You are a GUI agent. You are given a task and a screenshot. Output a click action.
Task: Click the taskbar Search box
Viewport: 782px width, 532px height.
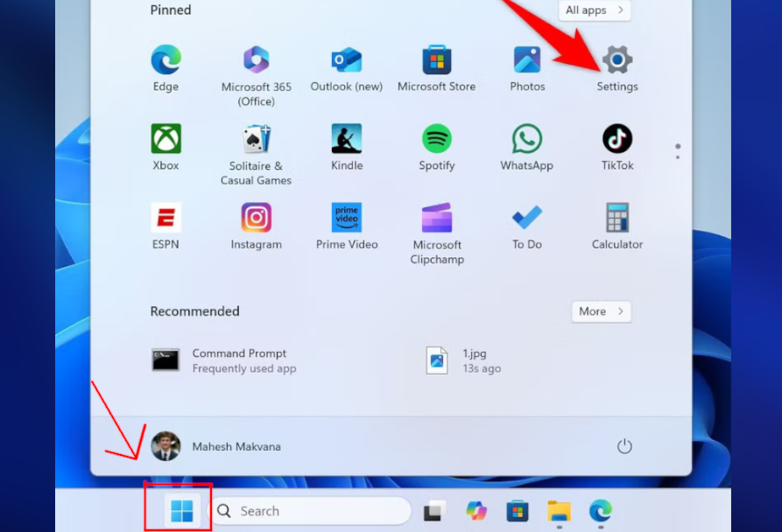[x=311, y=511]
